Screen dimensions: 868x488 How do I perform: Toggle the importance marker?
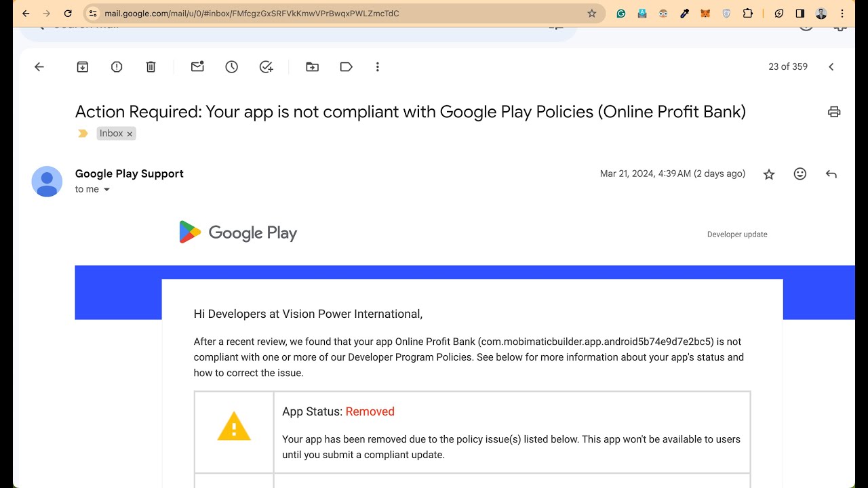point(83,134)
